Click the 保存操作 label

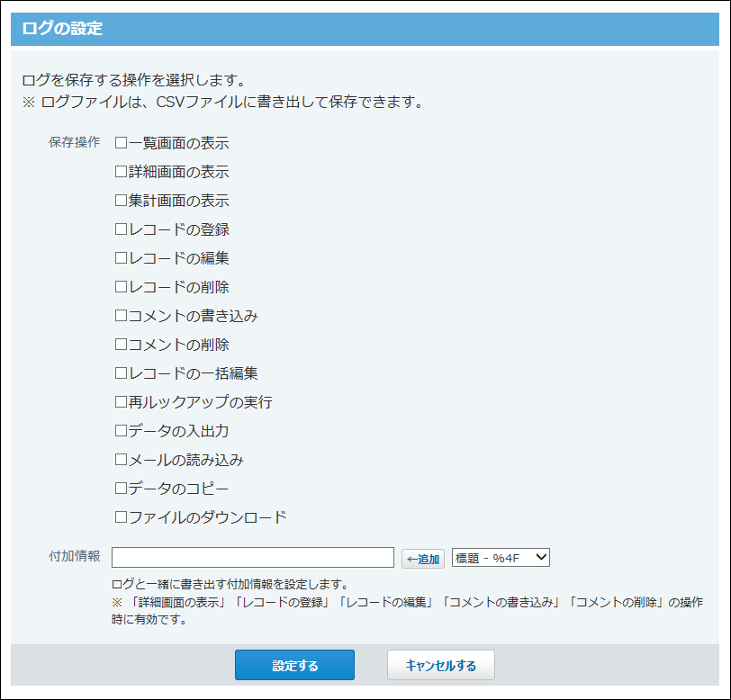74,142
